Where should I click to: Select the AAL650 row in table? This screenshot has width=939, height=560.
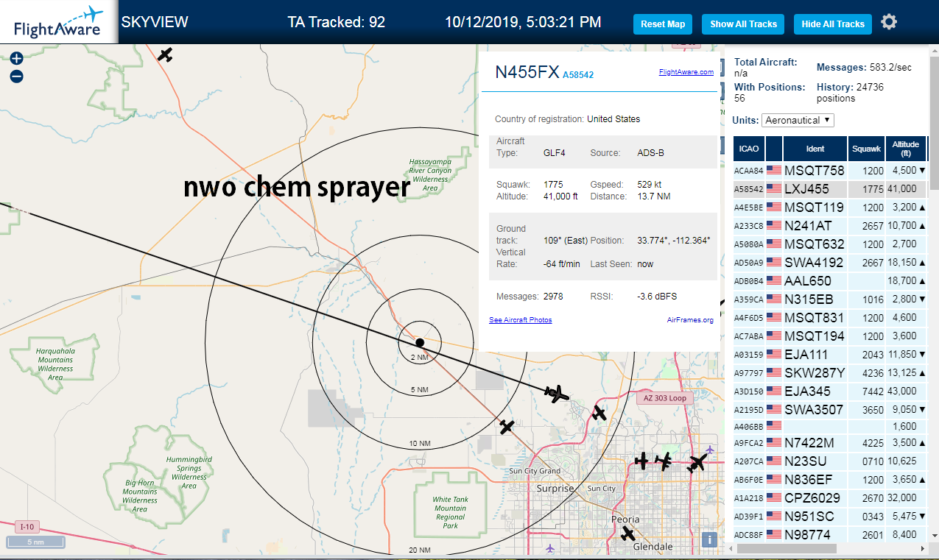pos(829,281)
